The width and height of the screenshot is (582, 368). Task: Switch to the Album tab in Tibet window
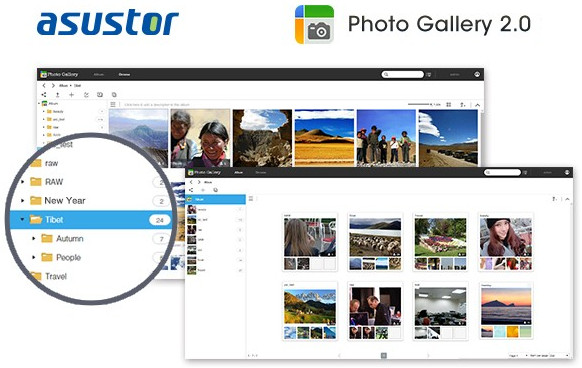pos(99,75)
